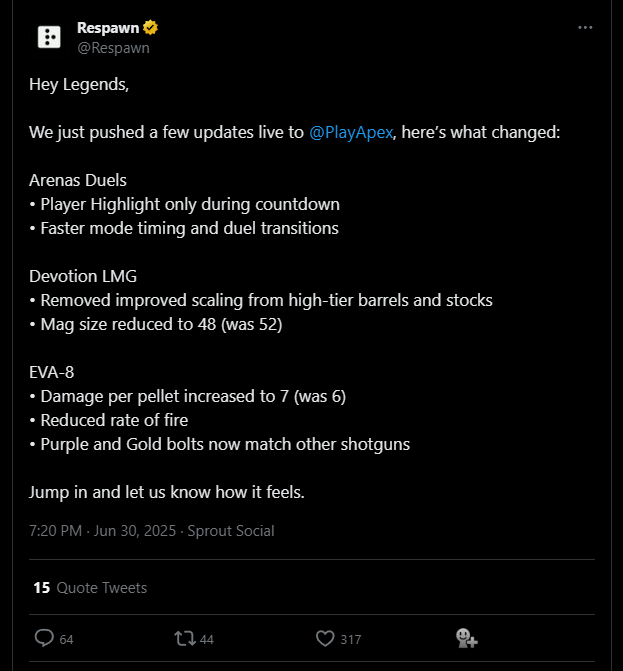This screenshot has width=623, height=671.
Task: Click the reply speech bubble icon
Action: (44, 638)
